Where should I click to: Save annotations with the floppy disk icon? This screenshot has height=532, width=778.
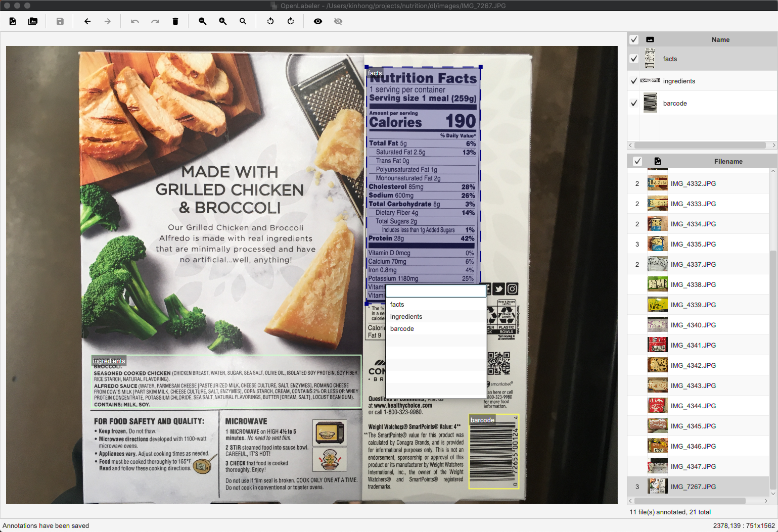pyautogui.click(x=60, y=21)
